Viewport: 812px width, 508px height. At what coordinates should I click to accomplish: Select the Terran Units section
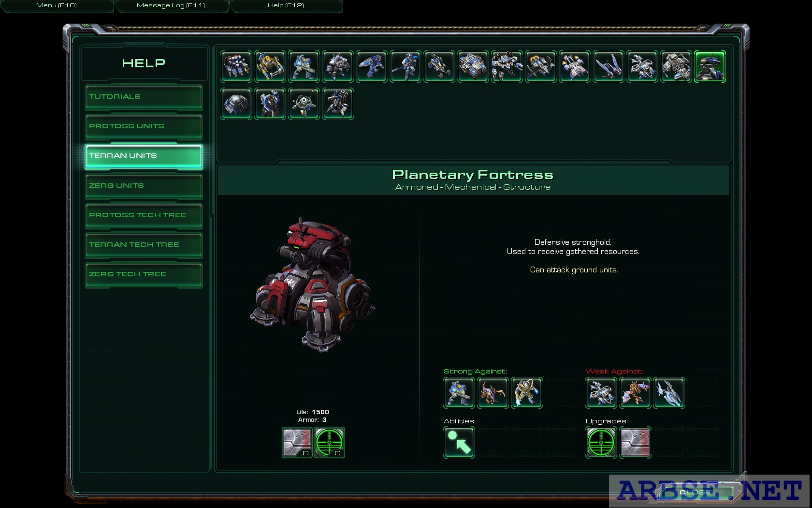[144, 156]
